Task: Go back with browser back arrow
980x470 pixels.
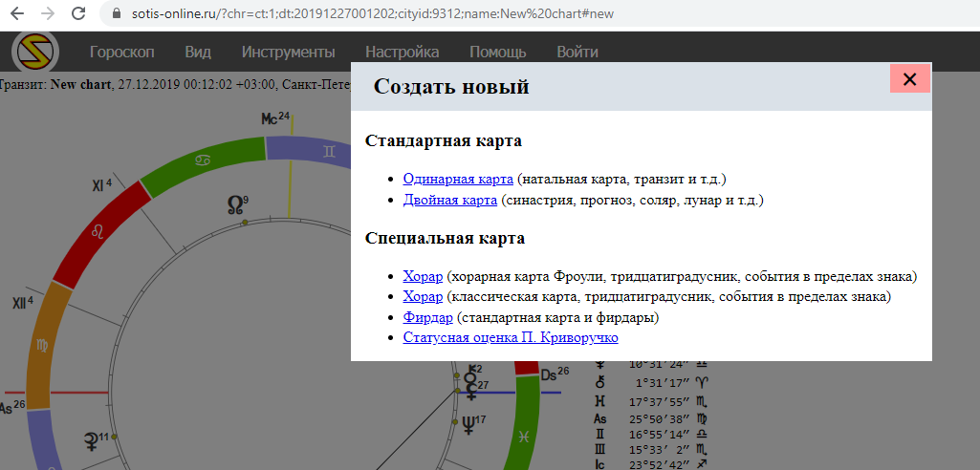Action: coord(18,13)
